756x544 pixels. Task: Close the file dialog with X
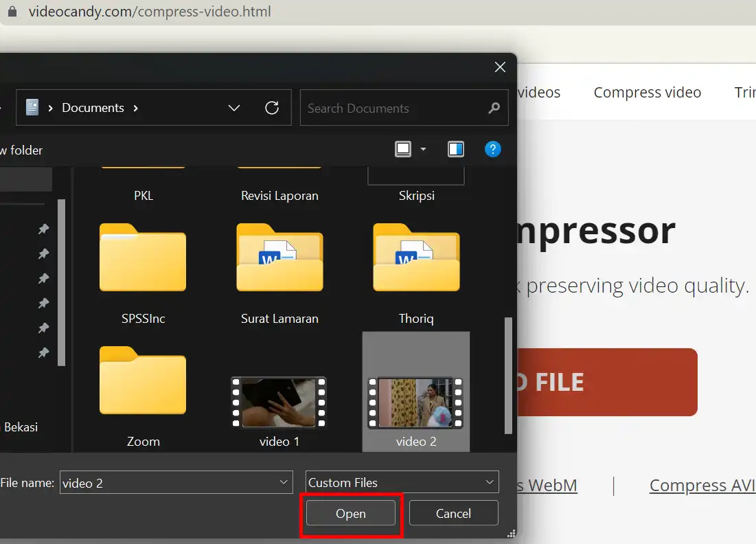click(500, 67)
